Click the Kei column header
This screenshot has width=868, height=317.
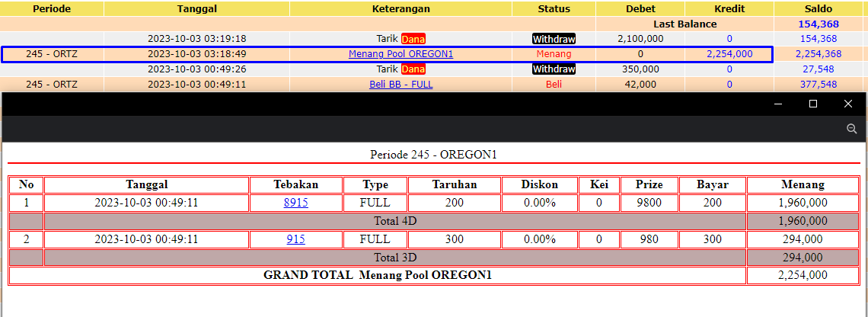pyautogui.click(x=599, y=184)
